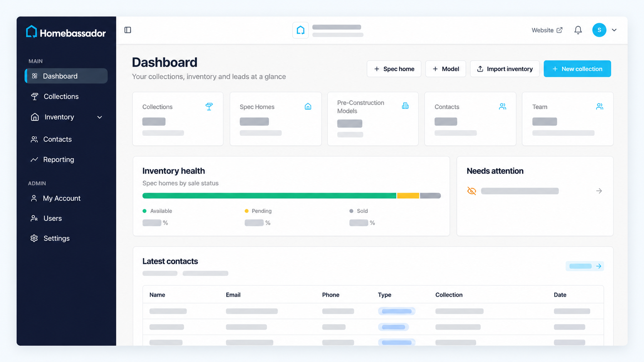
Task: Click the Homebassador logo
Action: click(65, 32)
